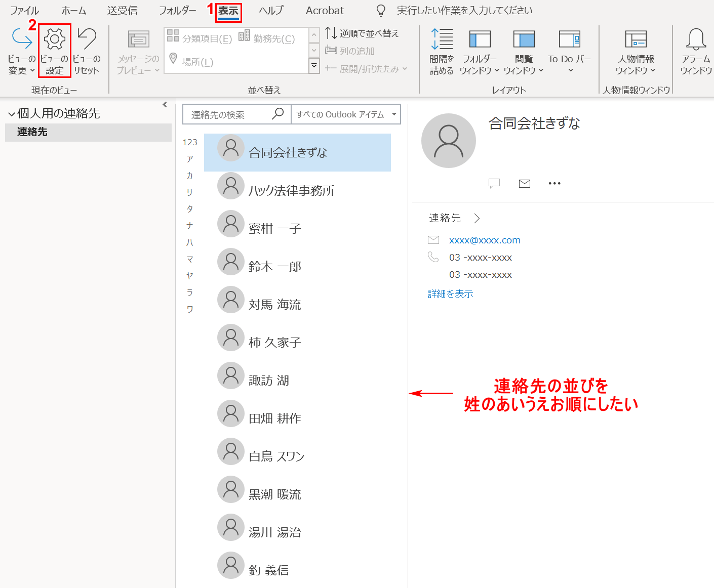Click the large contact photo in reading pane
The width and height of the screenshot is (714, 588).
[449, 141]
